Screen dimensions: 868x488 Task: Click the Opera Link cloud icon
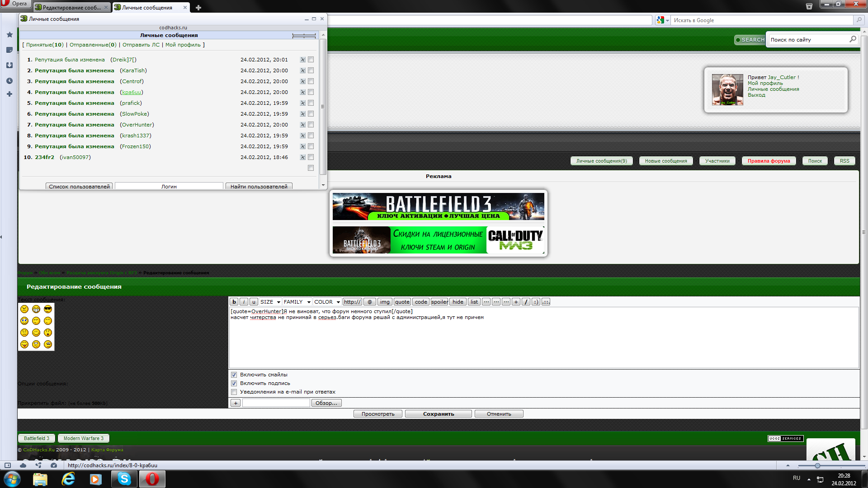coord(23,465)
